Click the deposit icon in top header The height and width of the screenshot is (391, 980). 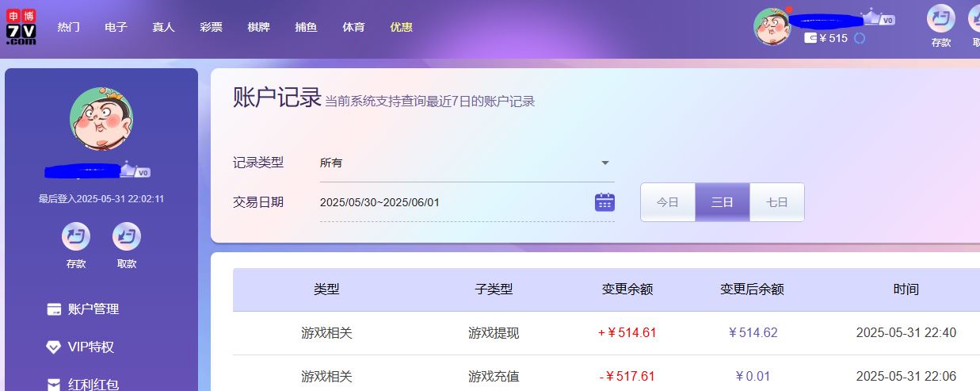click(940, 19)
